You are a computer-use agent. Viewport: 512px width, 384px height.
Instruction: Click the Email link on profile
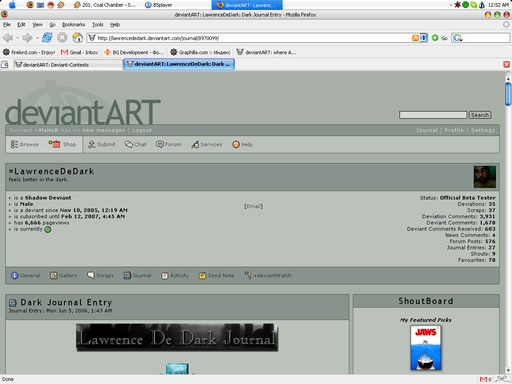[254, 206]
